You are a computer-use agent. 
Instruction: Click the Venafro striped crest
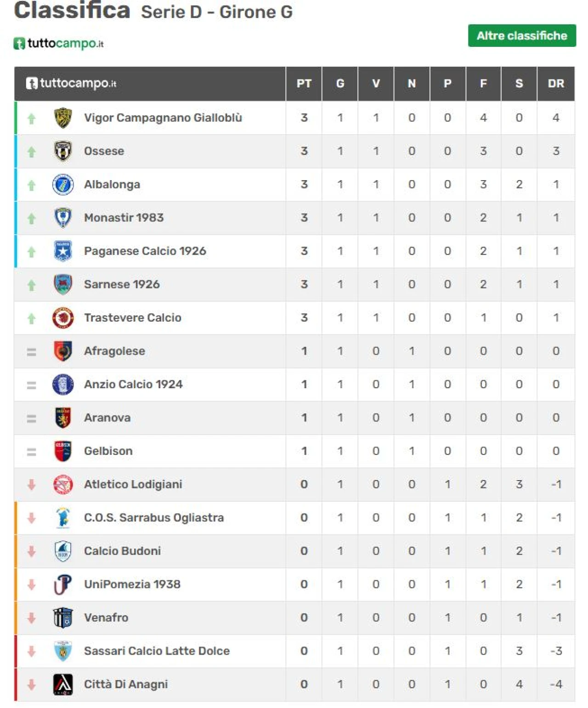(63, 617)
